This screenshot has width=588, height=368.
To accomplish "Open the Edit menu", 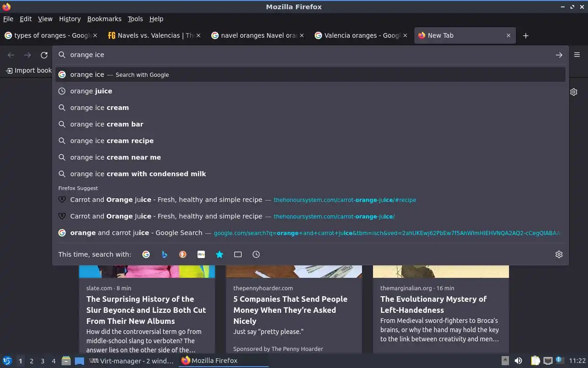I will point(26,19).
